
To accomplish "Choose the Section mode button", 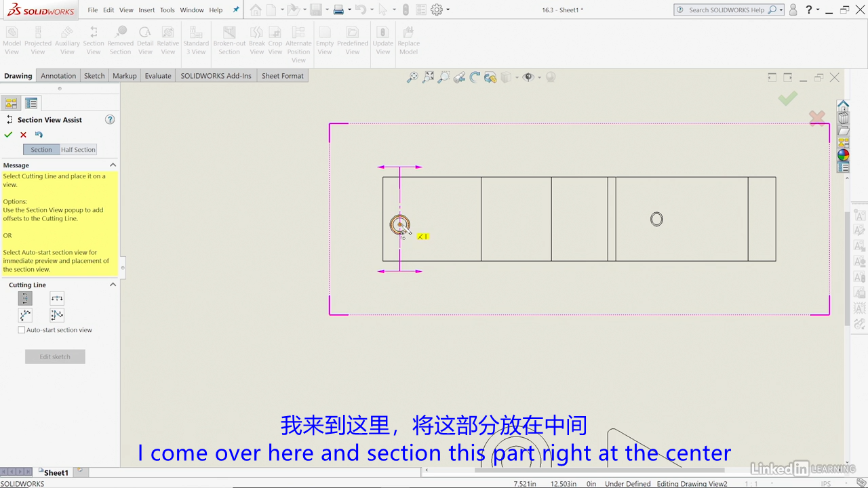I will pos(41,150).
